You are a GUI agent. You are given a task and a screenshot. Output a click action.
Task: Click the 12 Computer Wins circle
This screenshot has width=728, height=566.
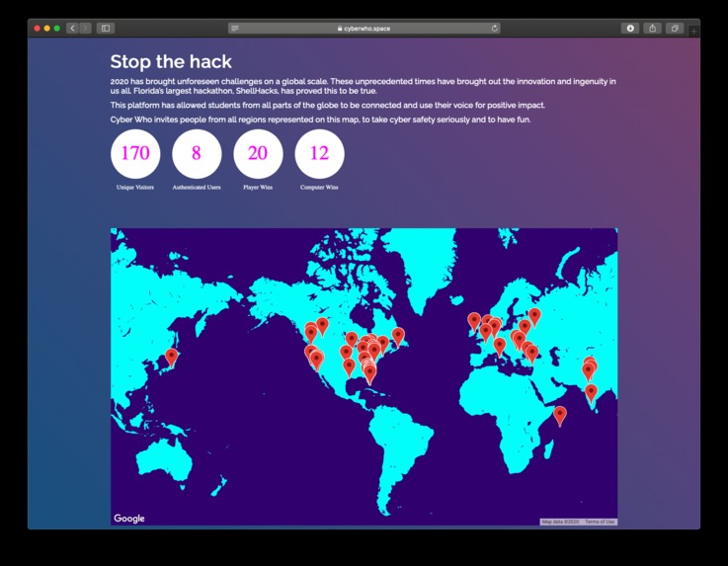click(319, 154)
